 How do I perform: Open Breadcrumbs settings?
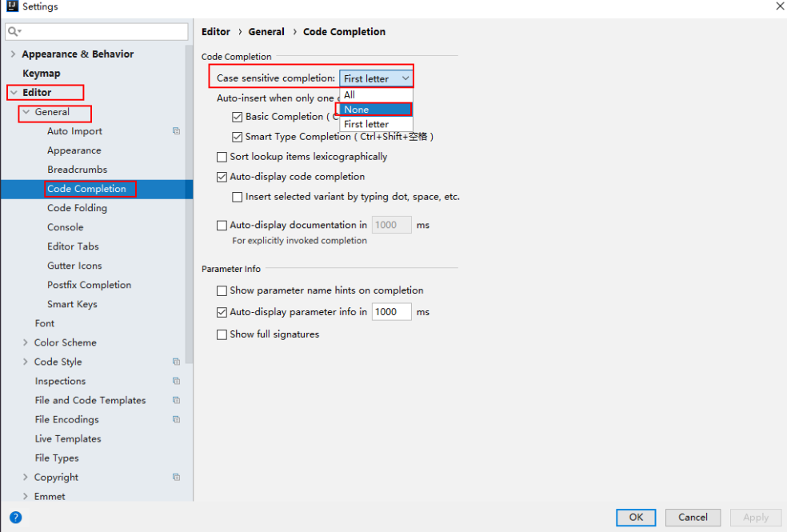[x=78, y=169]
